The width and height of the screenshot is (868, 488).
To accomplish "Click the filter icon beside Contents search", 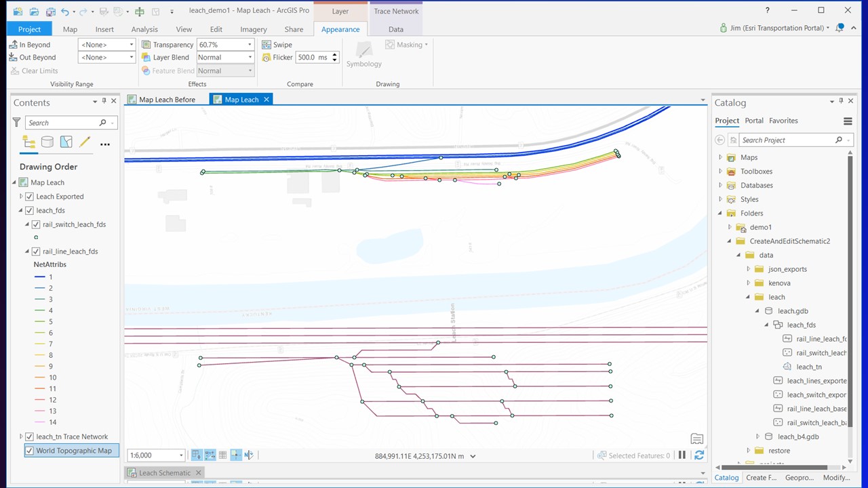I will click(16, 123).
